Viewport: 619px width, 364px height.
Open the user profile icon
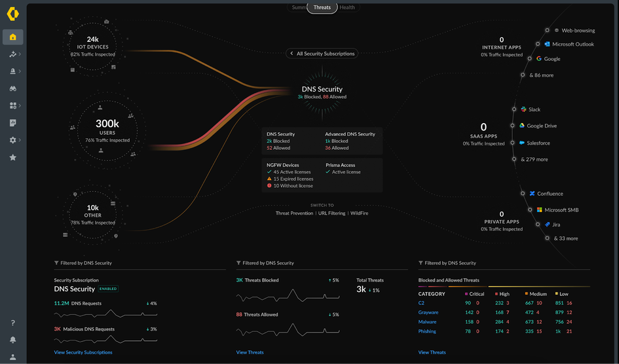[12, 357]
